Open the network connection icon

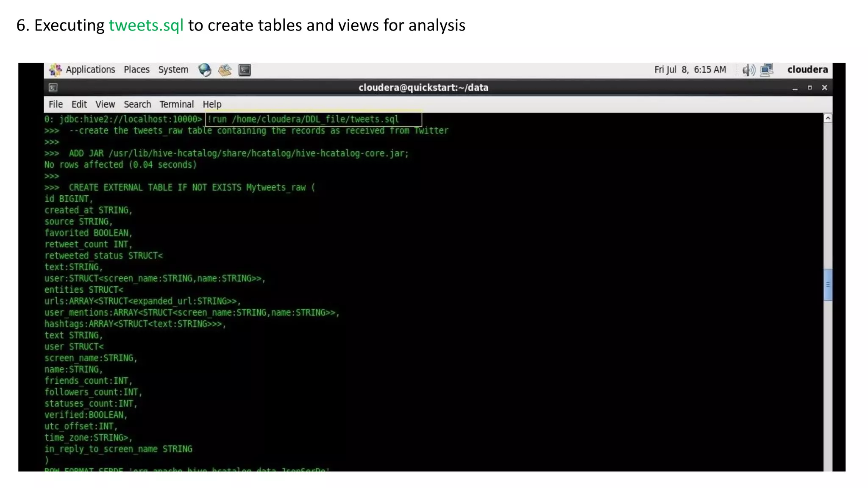pos(767,70)
